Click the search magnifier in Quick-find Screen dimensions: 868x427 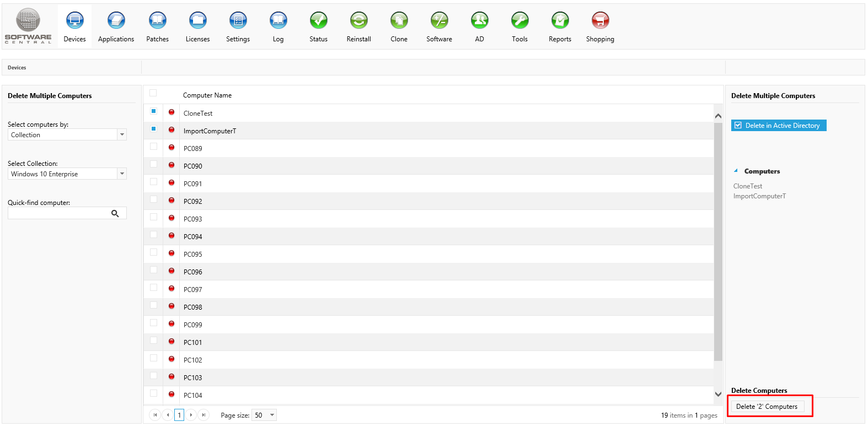pos(115,214)
